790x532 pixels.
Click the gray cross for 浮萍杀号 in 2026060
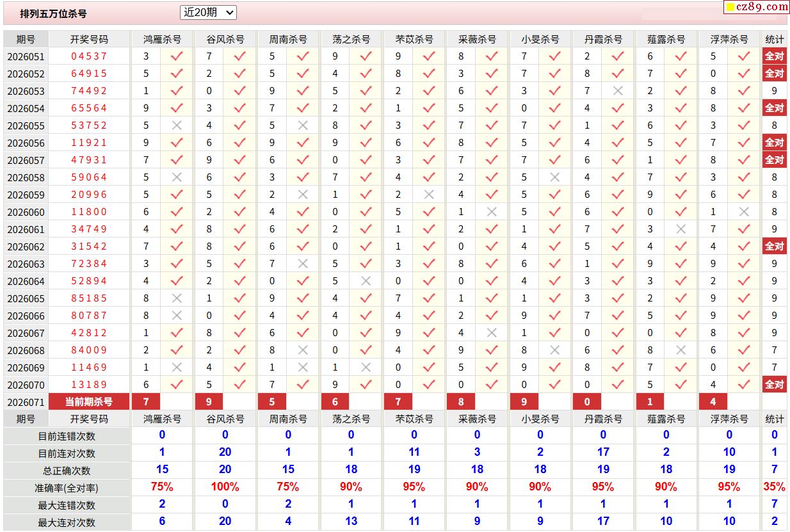(x=743, y=212)
